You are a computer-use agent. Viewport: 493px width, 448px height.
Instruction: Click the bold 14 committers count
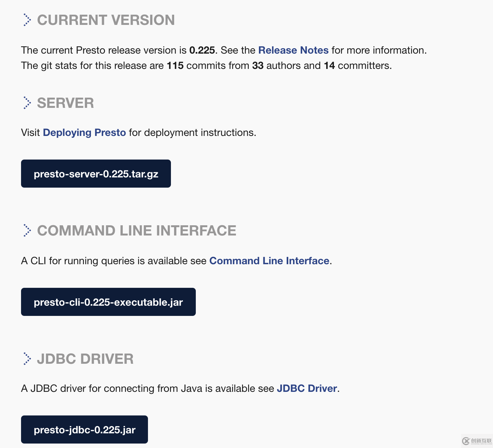(x=329, y=65)
